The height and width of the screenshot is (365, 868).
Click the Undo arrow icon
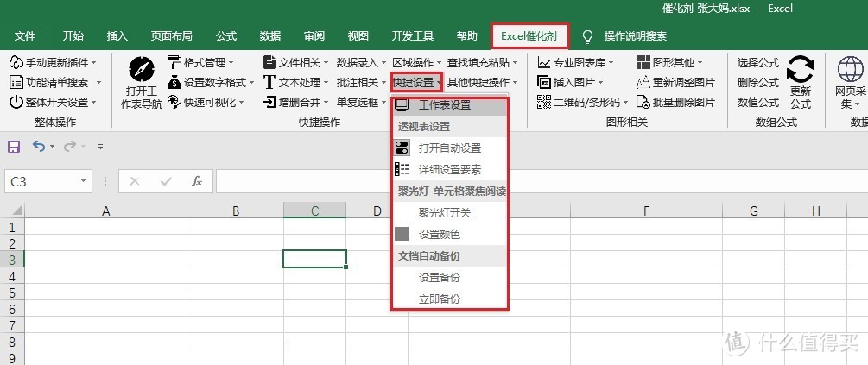(39, 146)
